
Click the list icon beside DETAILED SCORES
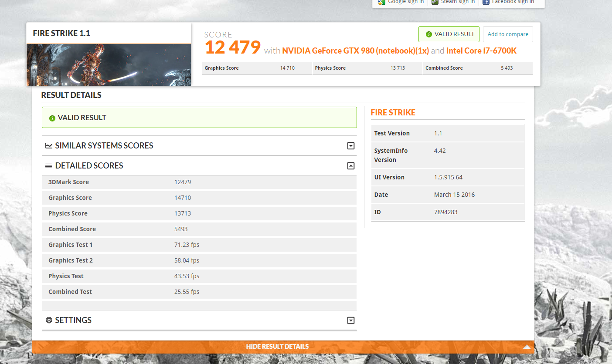(49, 166)
